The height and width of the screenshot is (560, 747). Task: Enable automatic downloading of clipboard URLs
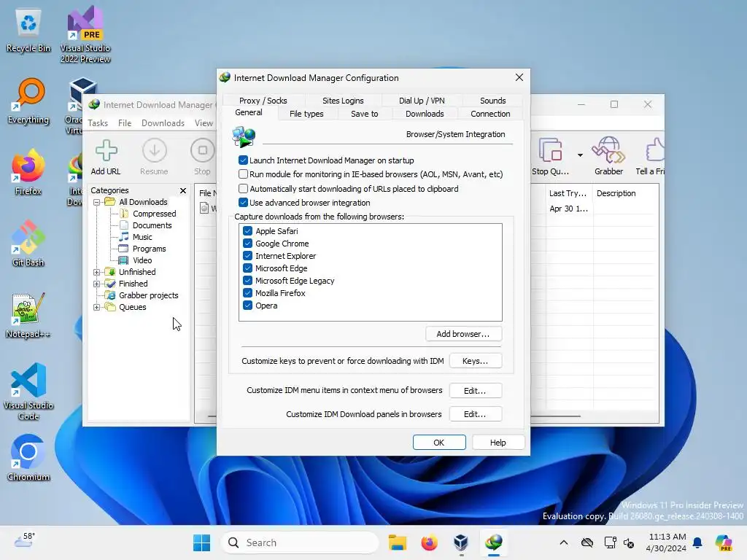[243, 189]
